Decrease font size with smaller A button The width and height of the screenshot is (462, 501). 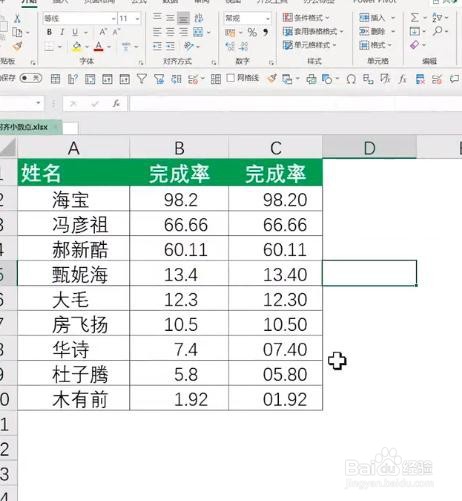[116, 32]
